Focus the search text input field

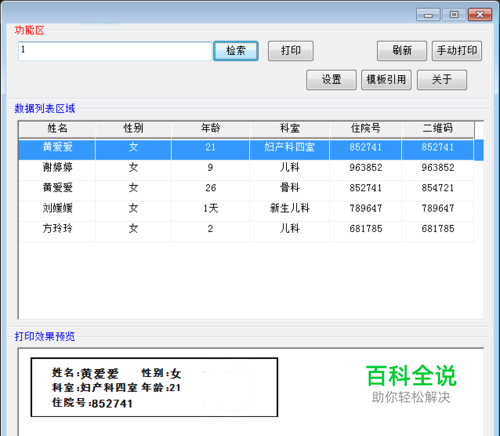pos(115,51)
